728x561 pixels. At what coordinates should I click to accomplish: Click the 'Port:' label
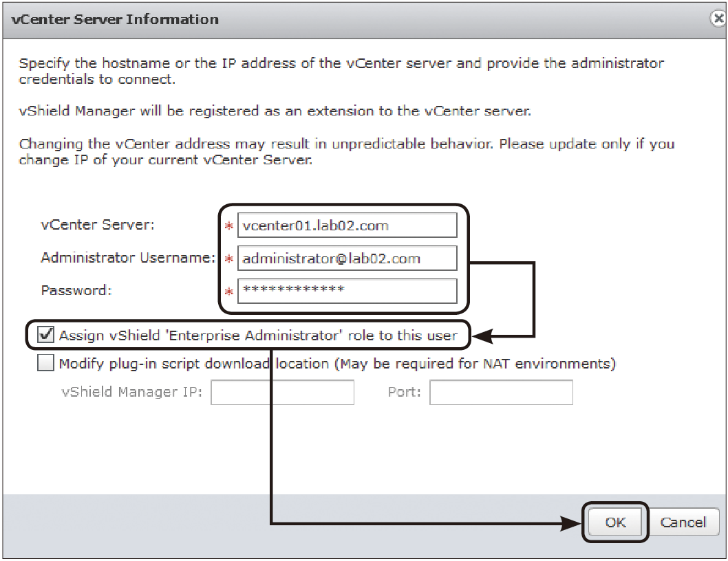pos(405,392)
